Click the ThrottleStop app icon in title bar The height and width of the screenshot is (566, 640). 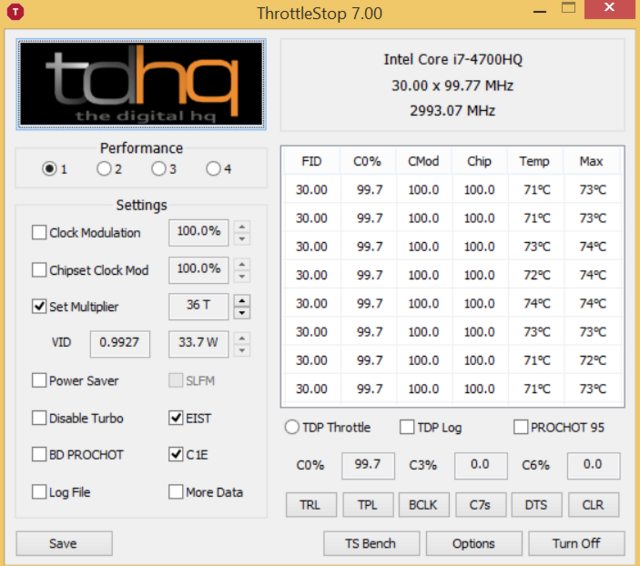(x=16, y=12)
